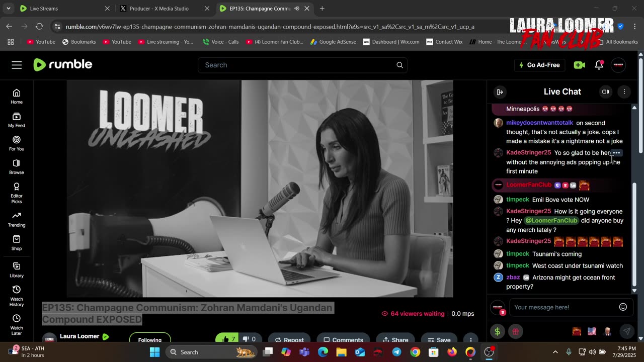The image size is (644, 362).
Task: Send a Rumble Rant with the dollar icon
Action: pyautogui.click(x=498, y=331)
